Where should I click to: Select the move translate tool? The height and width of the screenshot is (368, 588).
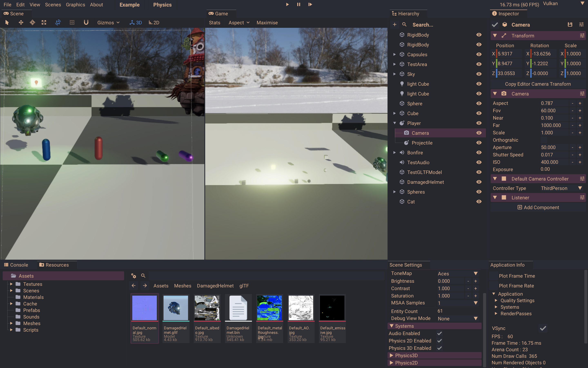(x=21, y=23)
